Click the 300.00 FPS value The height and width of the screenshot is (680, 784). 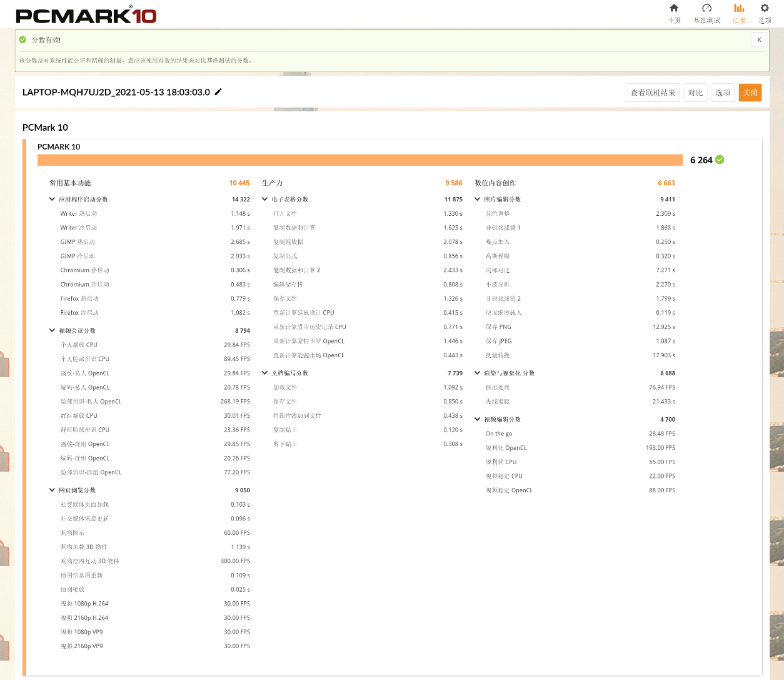[235, 561]
